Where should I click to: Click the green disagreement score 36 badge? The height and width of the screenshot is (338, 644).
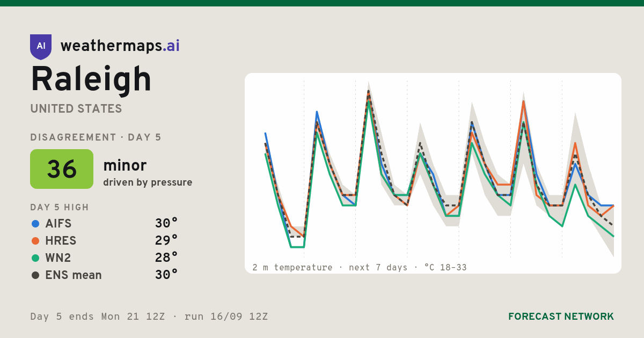62,169
